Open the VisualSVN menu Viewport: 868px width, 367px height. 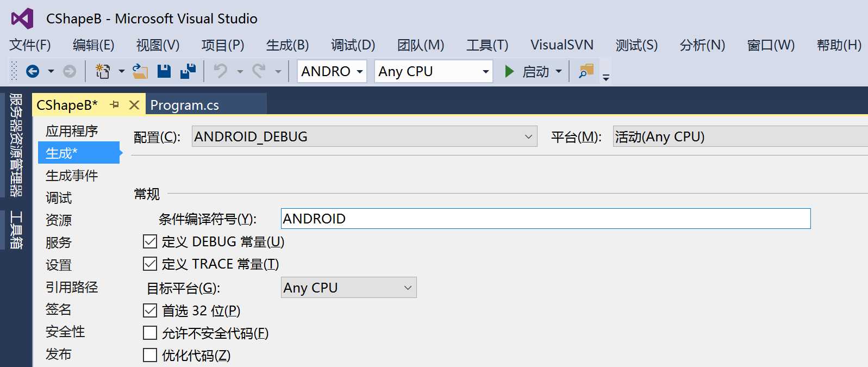pyautogui.click(x=562, y=45)
